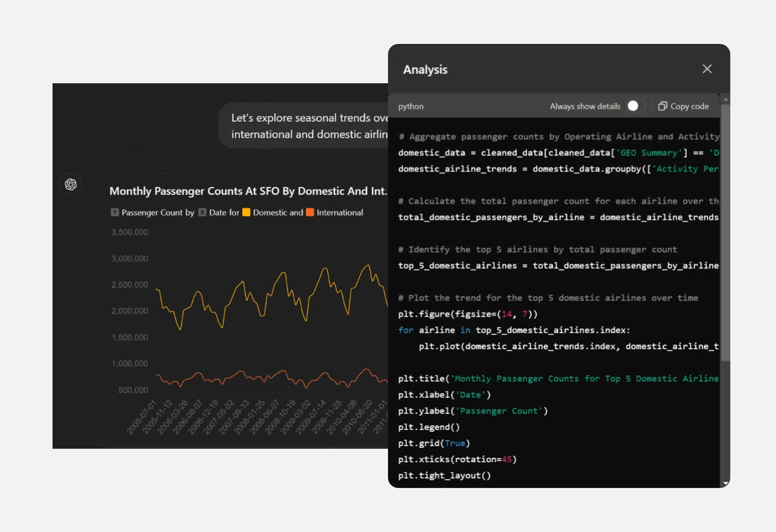Close the Analysis panel
This screenshot has width=776, height=532.
click(x=707, y=69)
